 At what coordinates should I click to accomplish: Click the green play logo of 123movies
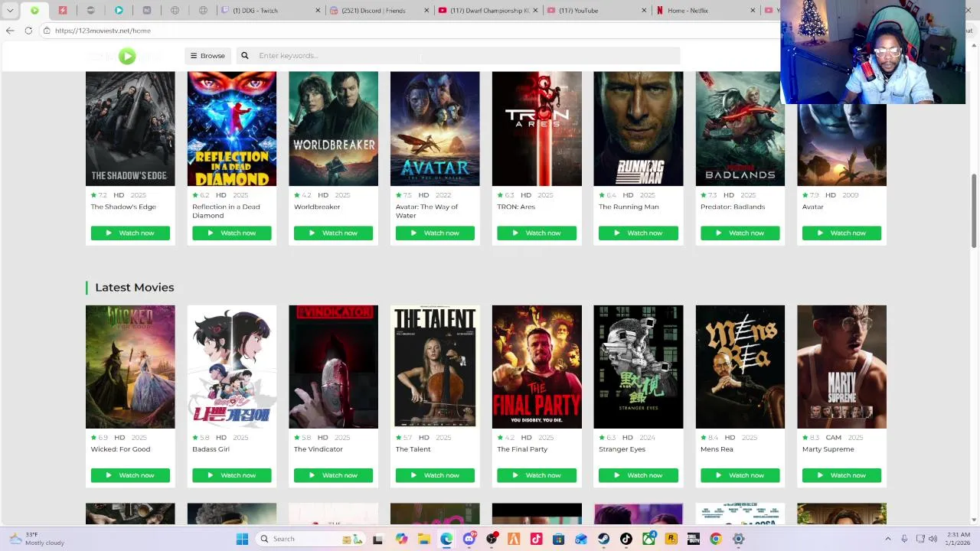pos(127,56)
